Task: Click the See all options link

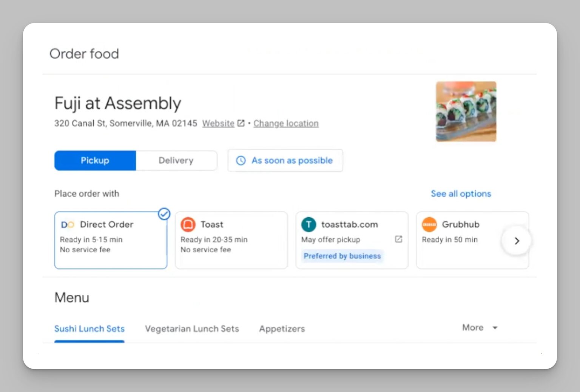Action: [461, 194]
